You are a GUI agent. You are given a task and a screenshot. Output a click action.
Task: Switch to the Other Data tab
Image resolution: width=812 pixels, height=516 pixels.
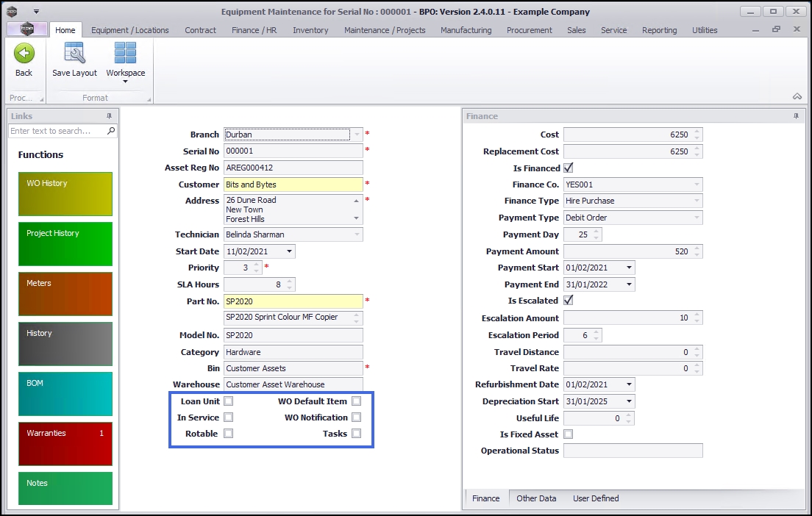536,498
